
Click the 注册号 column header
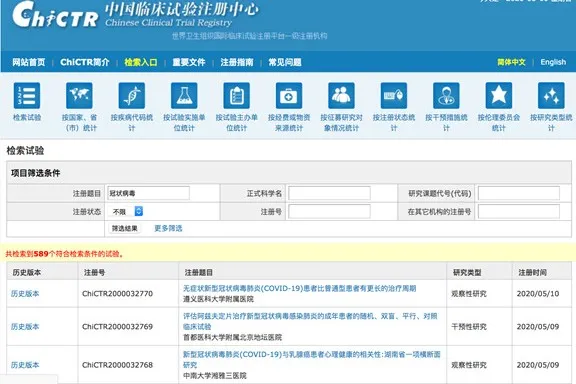pos(94,272)
